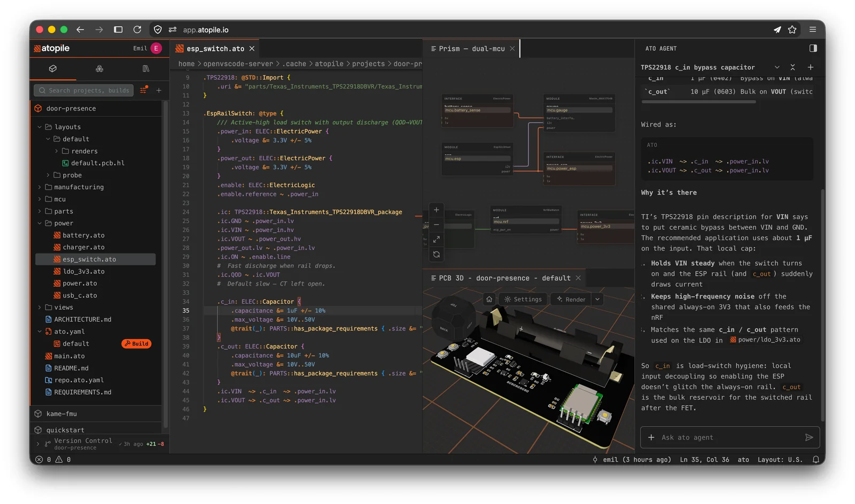Open the library books sidebar icon
The height and width of the screenshot is (504, 855).
[x=146, y=69]
